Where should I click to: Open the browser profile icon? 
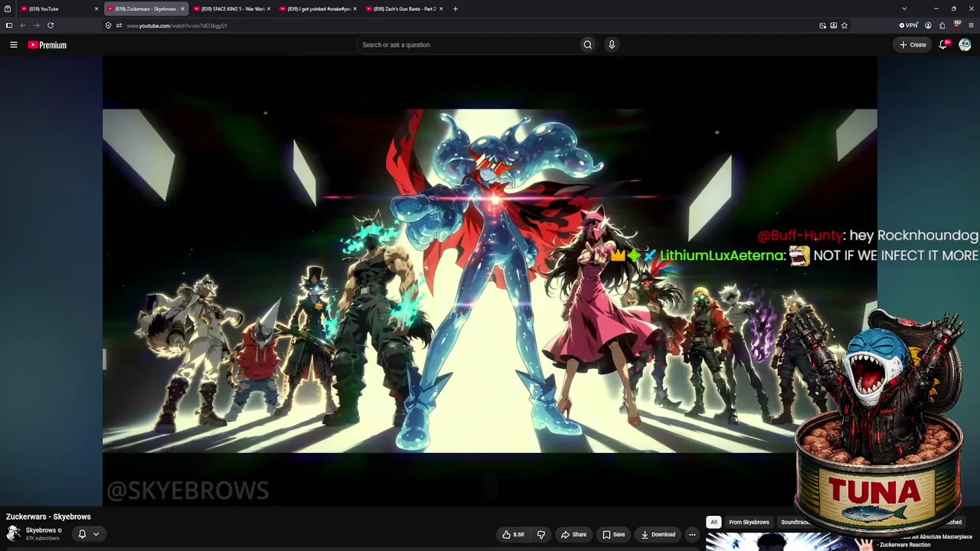[x=928, y=25]
